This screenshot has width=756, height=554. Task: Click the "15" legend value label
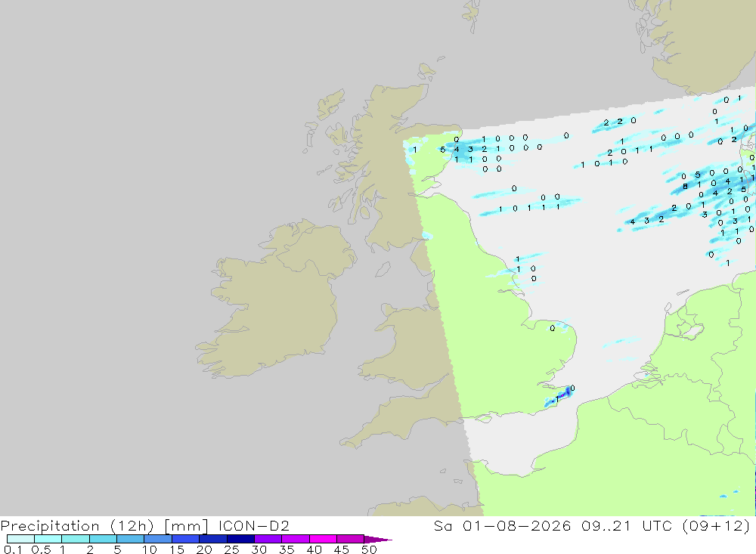point(177,549)
